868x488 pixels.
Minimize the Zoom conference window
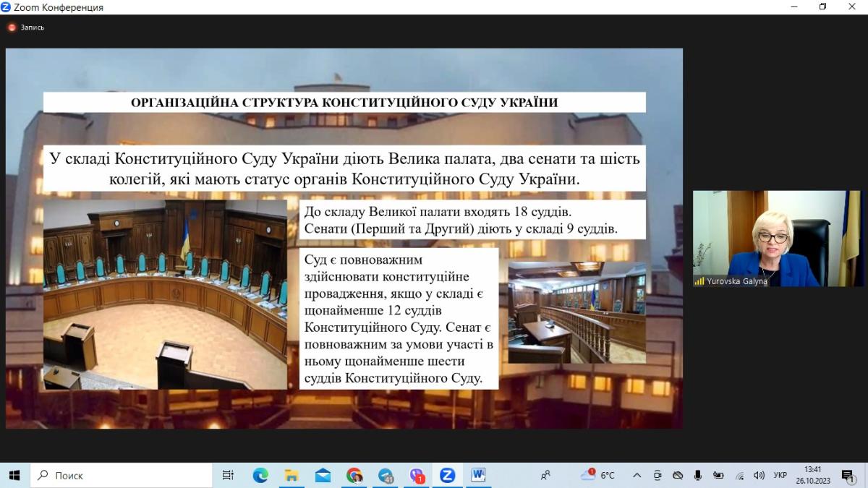[x=794, y=7]
